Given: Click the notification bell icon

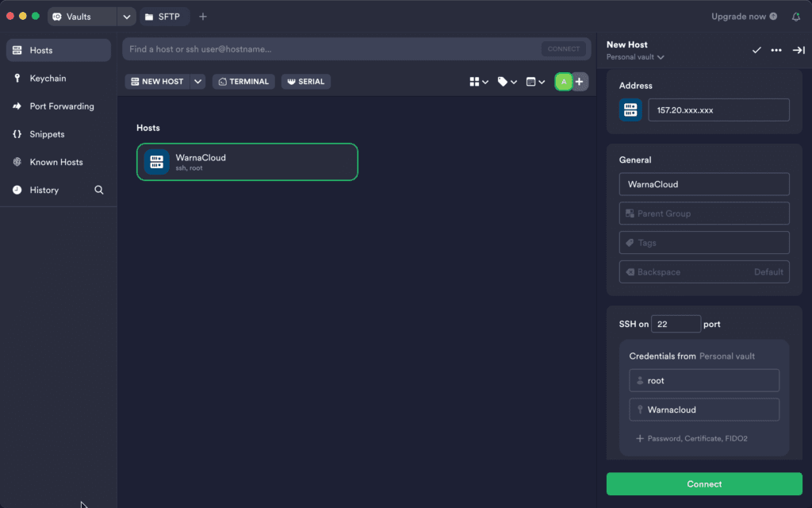Looking at the screenshot, I should 796,17.
